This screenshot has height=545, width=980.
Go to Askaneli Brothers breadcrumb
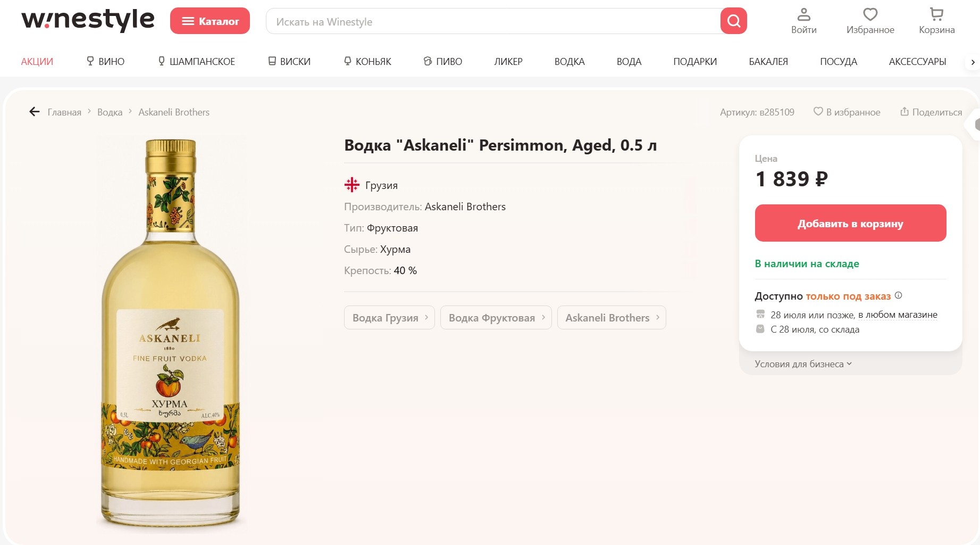[174, 112]
